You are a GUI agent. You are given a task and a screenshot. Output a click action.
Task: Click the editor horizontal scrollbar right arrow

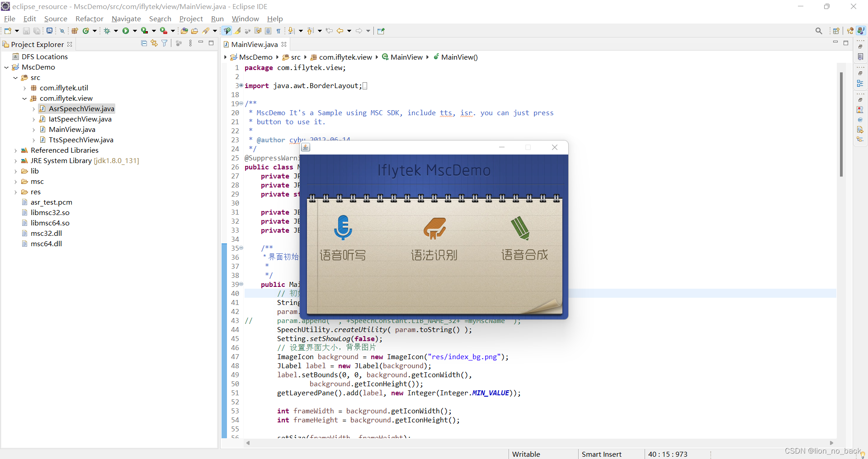(831, 443)
